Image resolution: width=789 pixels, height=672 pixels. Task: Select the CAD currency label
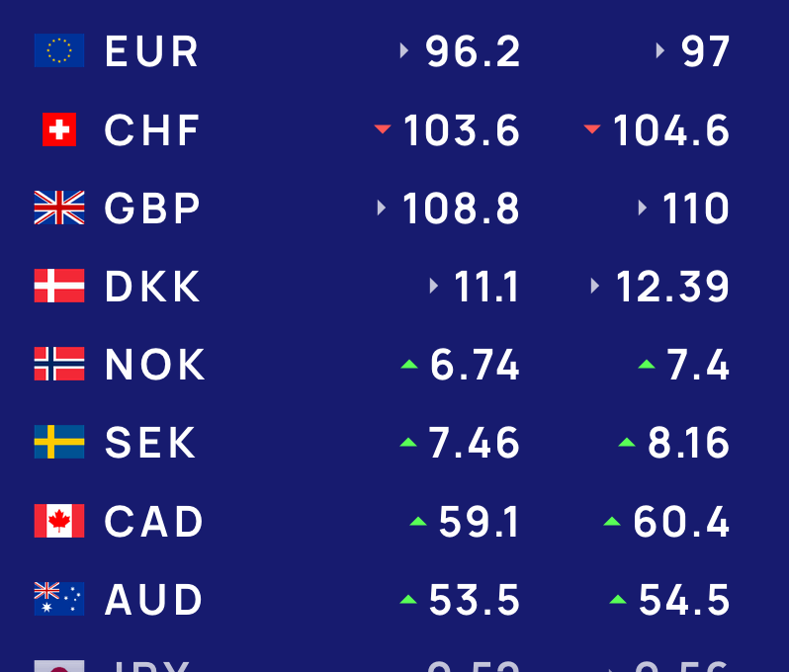click(154, 522)
